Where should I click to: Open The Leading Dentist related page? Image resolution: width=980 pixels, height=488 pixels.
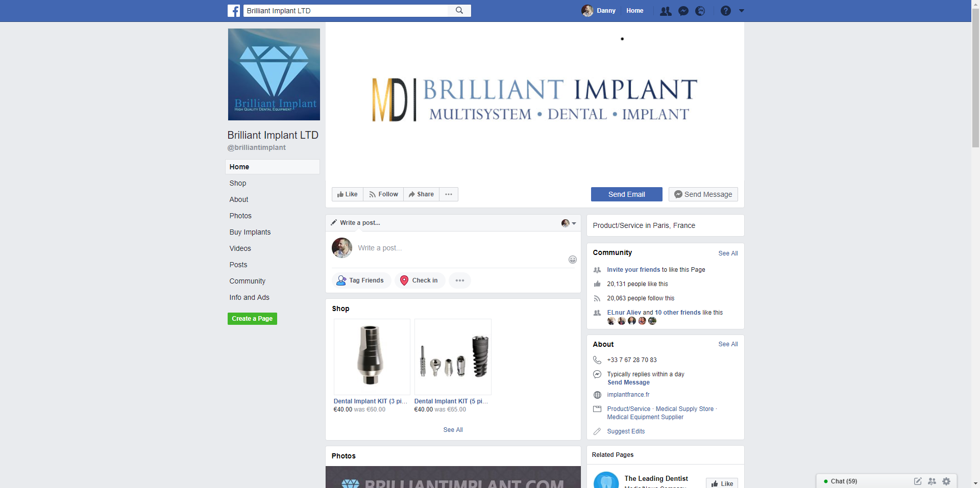click(x=656, y=478)
